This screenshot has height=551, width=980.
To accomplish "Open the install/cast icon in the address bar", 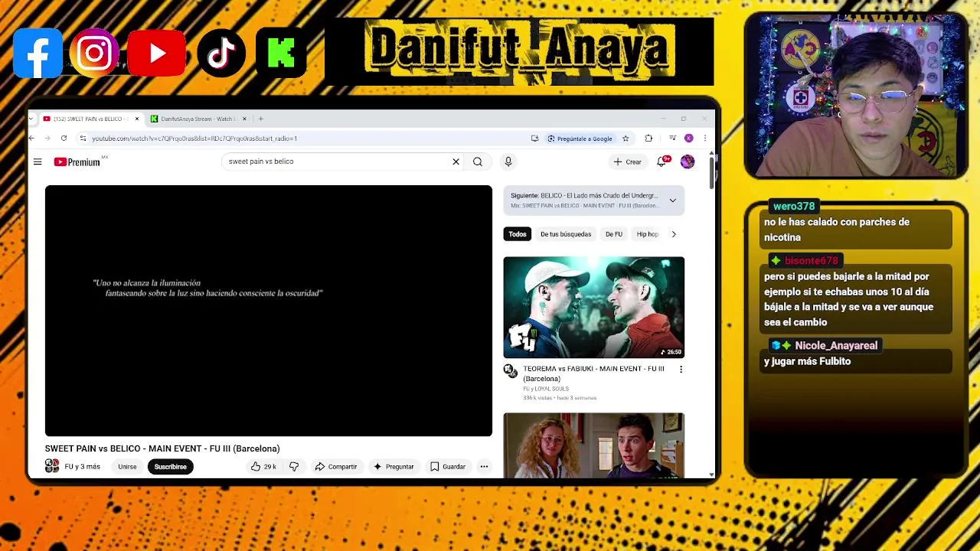I will tap(534, 139).
